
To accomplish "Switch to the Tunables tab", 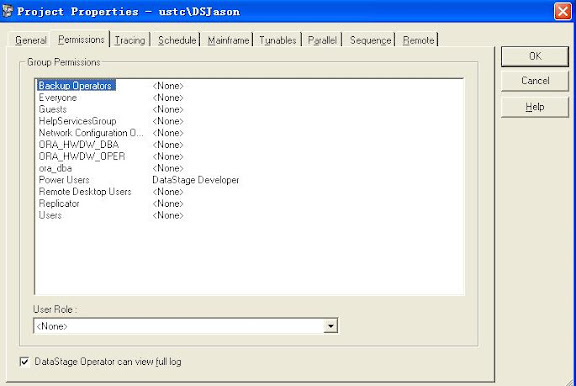I will tap(278, 40).
